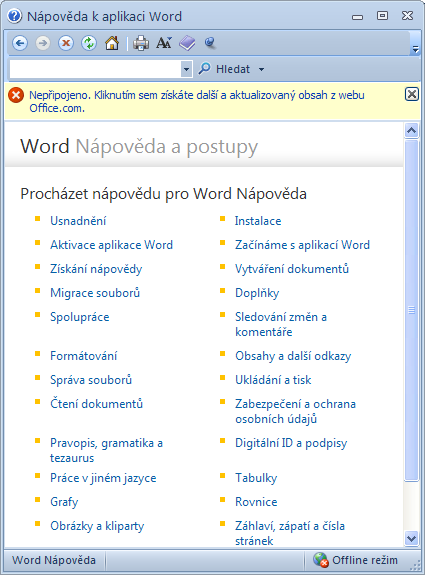
Task: Open the Grafy topic
Action: 64,502
